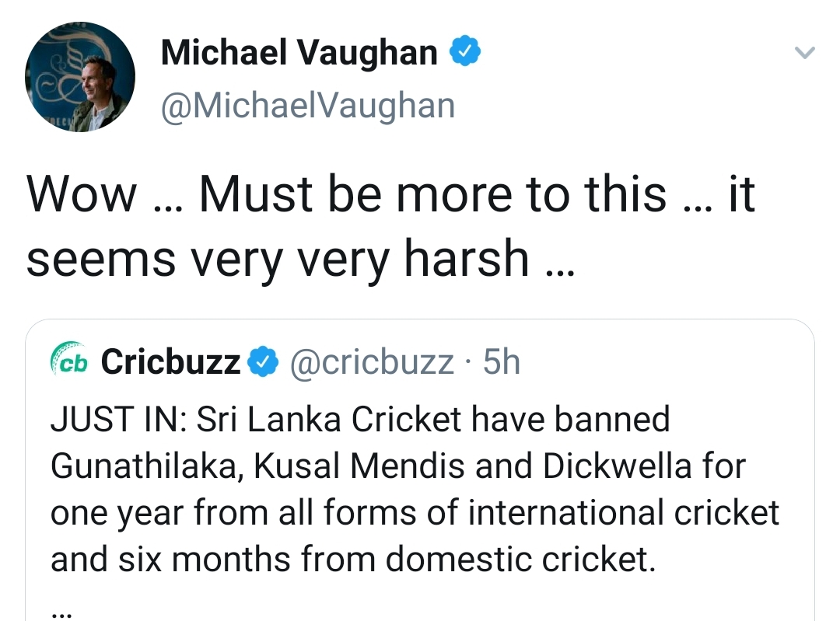
Task: Open the @MichaelVaughan handle link
Action: 308,106
